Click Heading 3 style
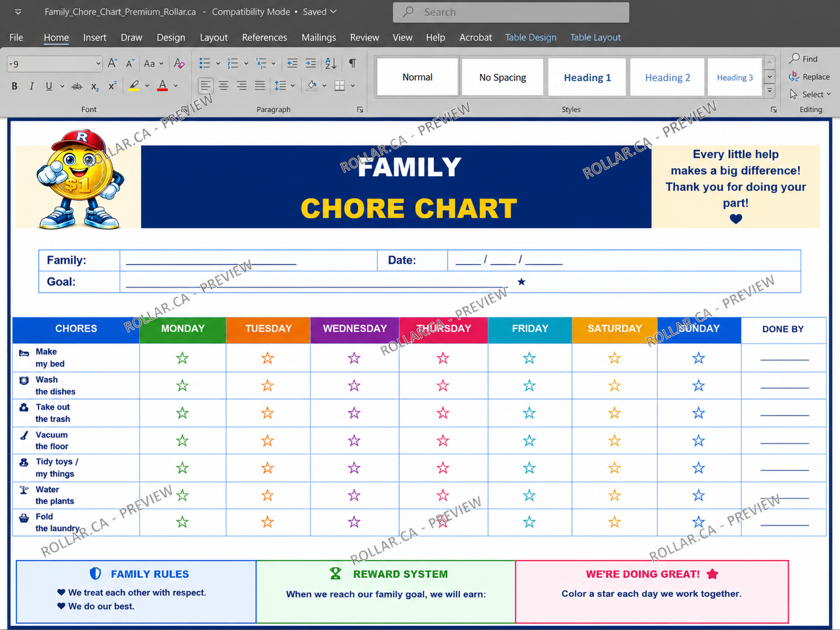This screenshot has width=840, height=630. (734, 77)
